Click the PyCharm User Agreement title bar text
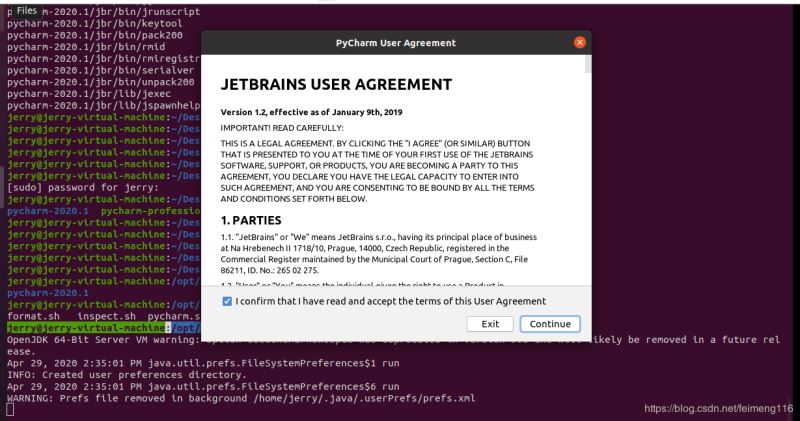Image resolution: width=800 pixels, height=421 pixels. click(396, 43)
